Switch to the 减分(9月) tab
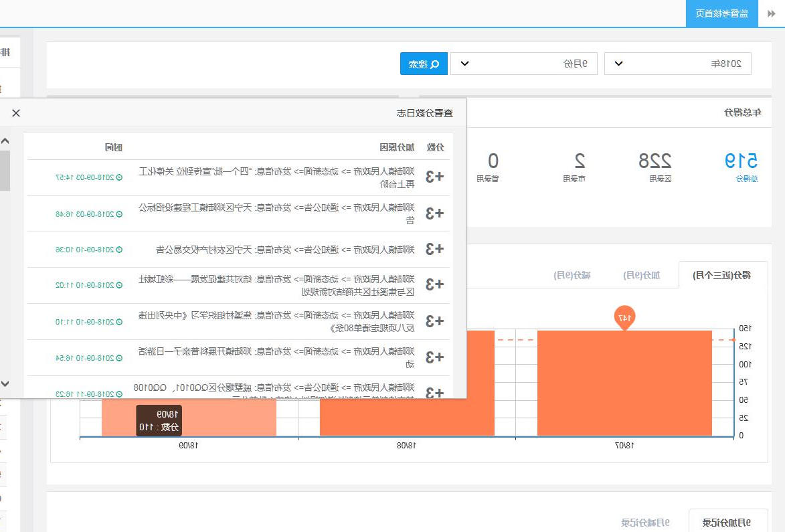 (572, 275)
